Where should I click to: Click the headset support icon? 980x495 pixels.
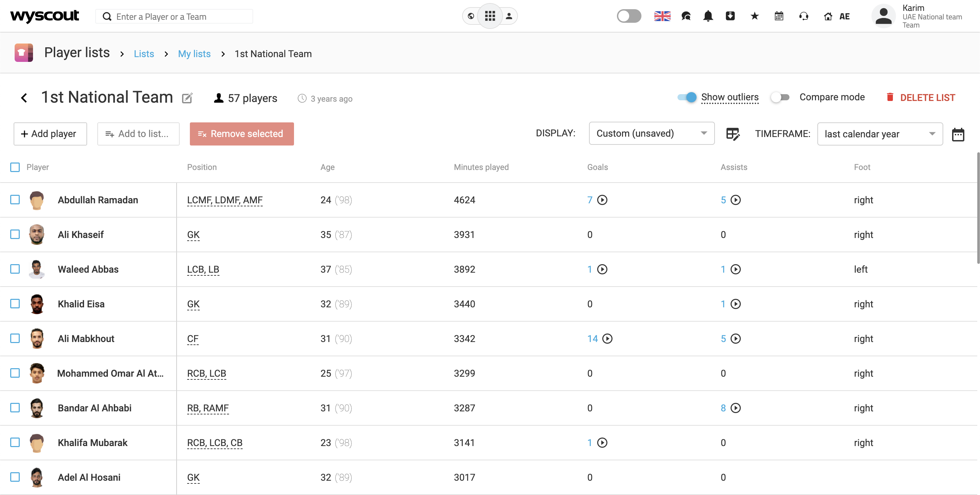[x=803, y=16]
